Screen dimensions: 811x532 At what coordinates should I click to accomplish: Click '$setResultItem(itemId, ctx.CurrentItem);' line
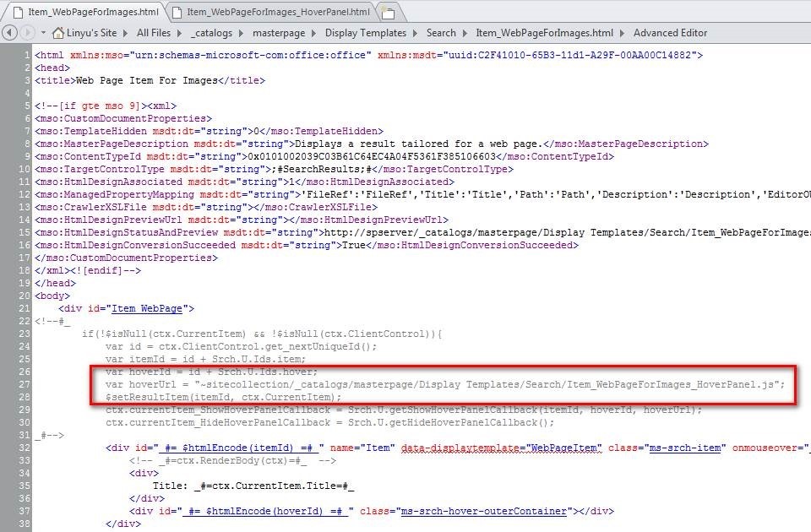tap(223, 397)
